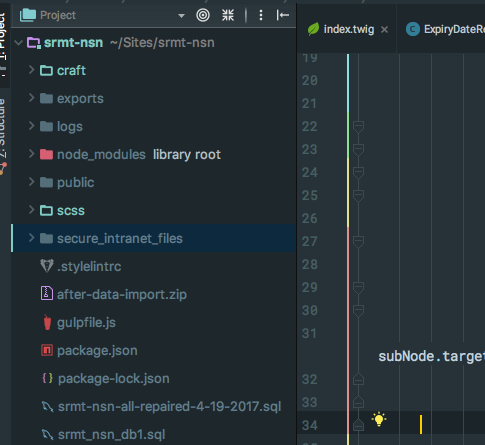Open package.json file
Viewport: 485px width, 445px height.
[97, 351]
